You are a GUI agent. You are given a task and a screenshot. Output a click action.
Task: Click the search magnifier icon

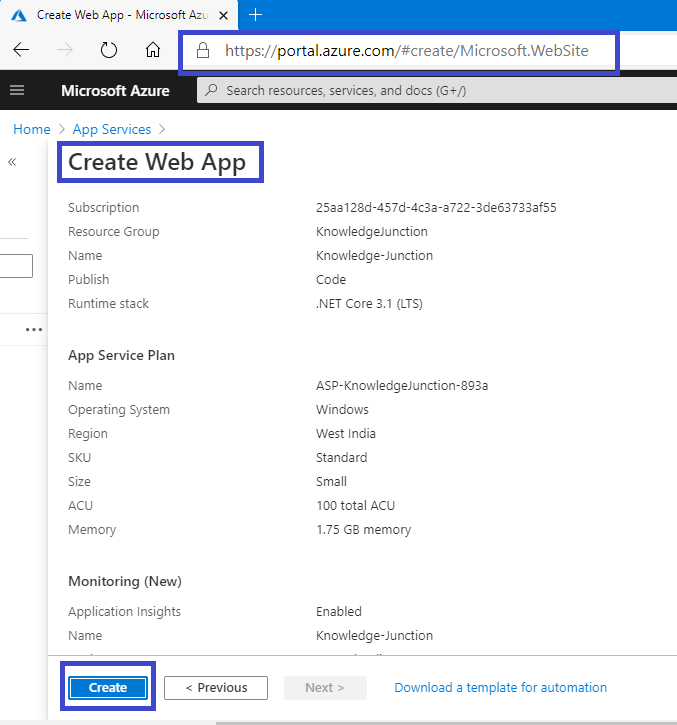click(x=211, y=90)
